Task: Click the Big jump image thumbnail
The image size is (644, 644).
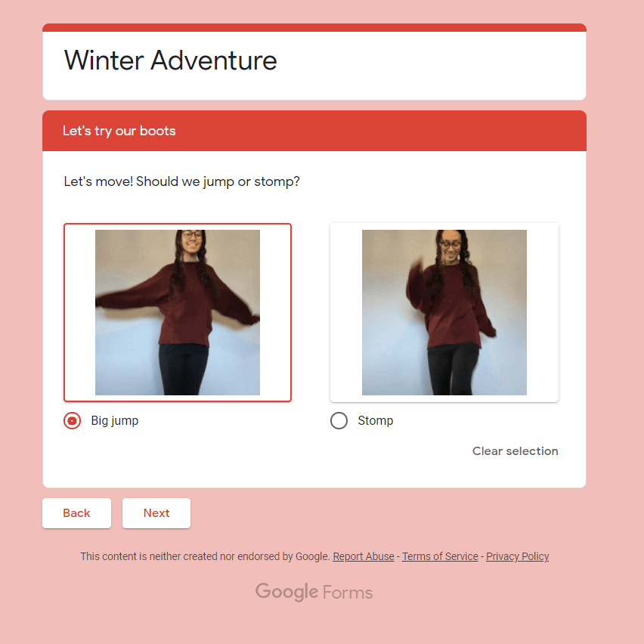Action: click(178, 313)
